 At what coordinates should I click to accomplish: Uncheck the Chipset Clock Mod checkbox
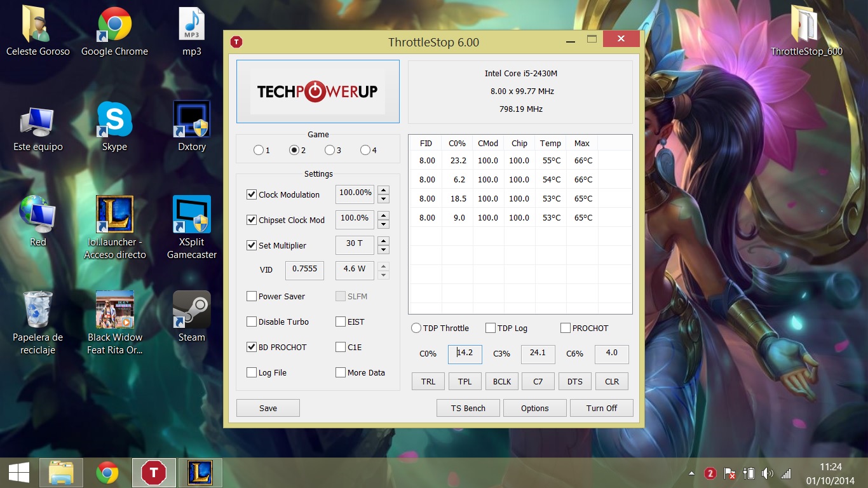(x=252, y=220)
